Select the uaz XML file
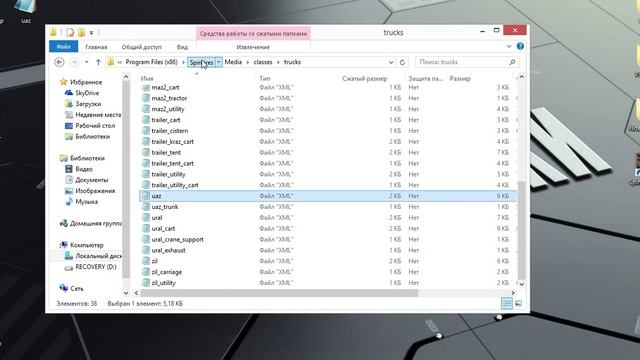The image size is (640, 360). pos(328,196)
